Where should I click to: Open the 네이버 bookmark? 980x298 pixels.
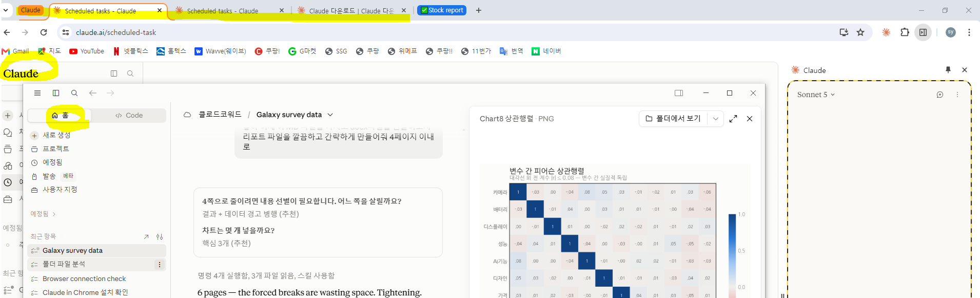(546, 51)
